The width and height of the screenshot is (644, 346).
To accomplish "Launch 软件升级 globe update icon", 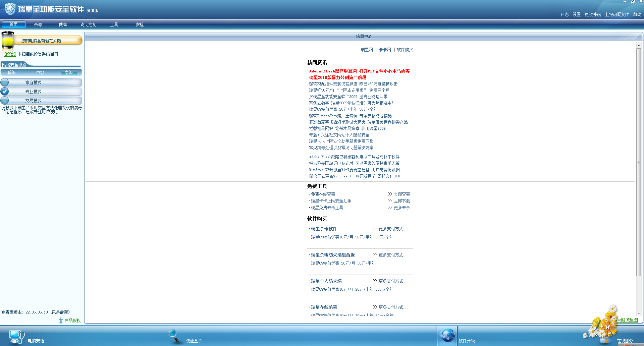I will click(447, 335).
